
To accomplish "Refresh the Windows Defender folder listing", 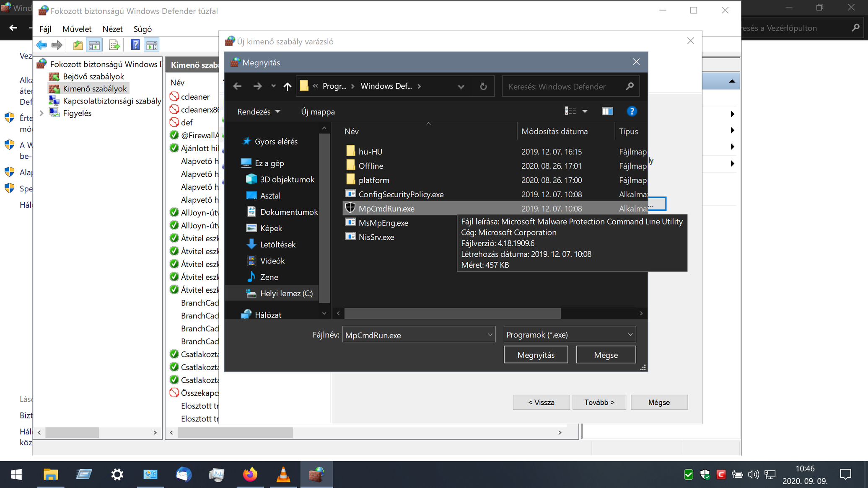I will [x=483, y=86].
